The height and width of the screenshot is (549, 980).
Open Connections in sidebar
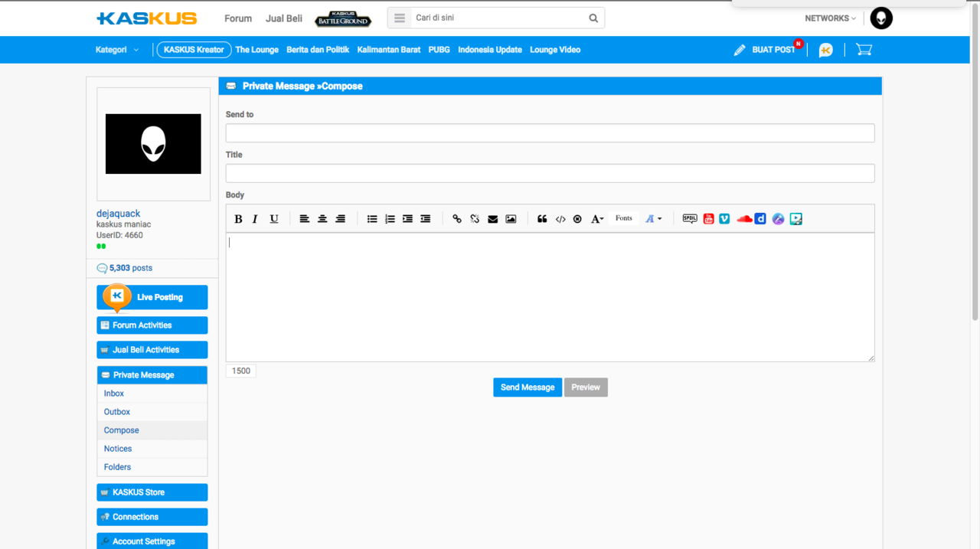click(152, 517)
